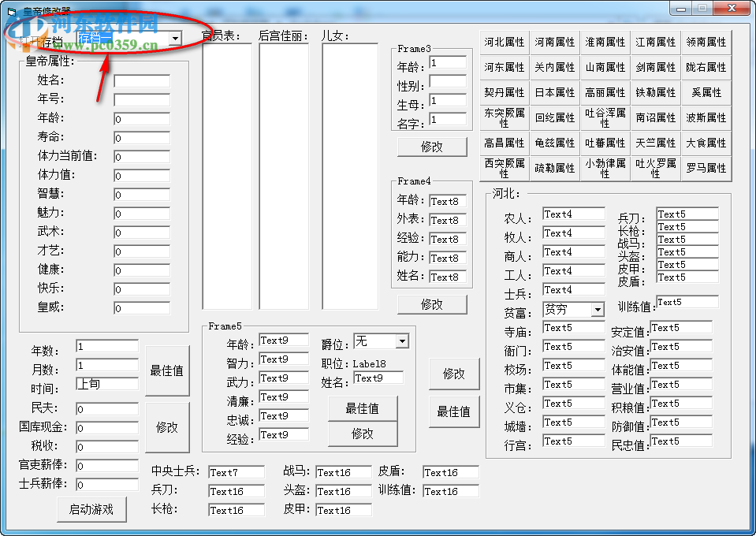
Task: Select the 时间 field showing 上旬
Action: click(x=106, y=384)
